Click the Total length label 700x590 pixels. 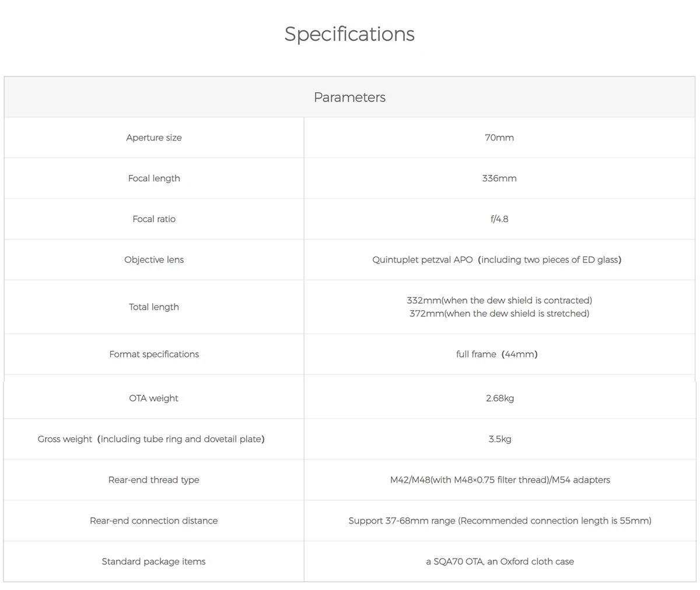[154, 307]
